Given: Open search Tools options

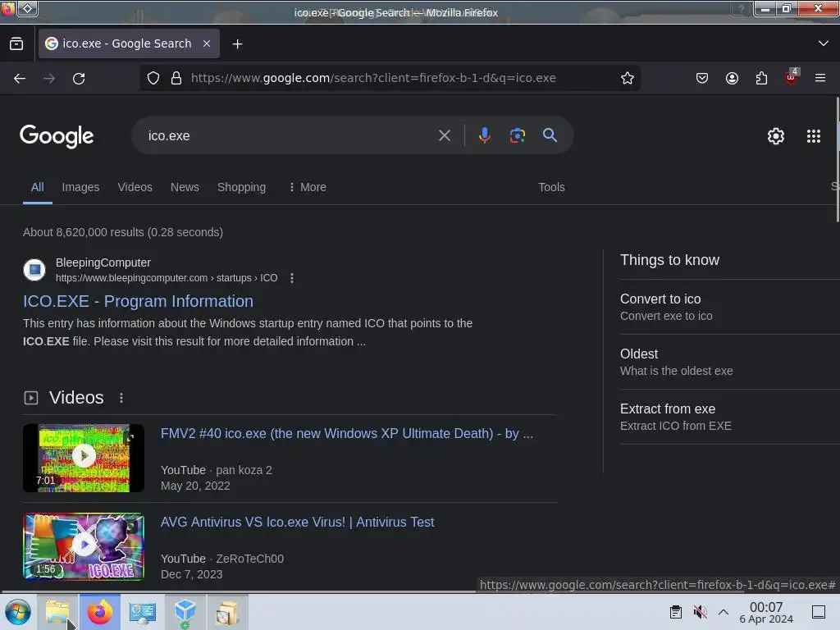Looking at the screenshot, I should 551,187.
